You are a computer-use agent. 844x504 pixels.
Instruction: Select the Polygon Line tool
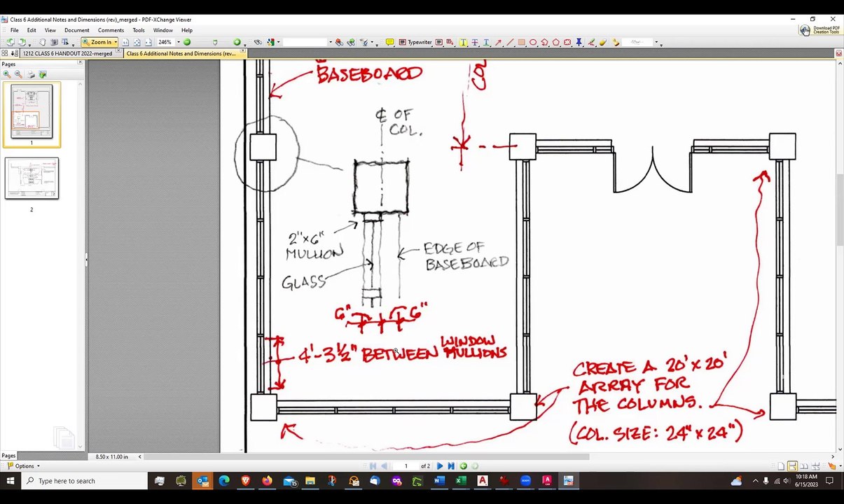[544, 42]
